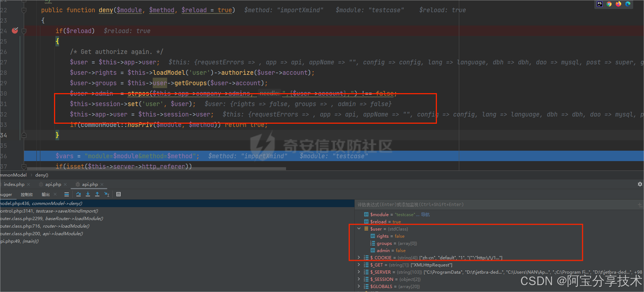
Task: Close the index.php debug session tab
Action: point(28,184)
